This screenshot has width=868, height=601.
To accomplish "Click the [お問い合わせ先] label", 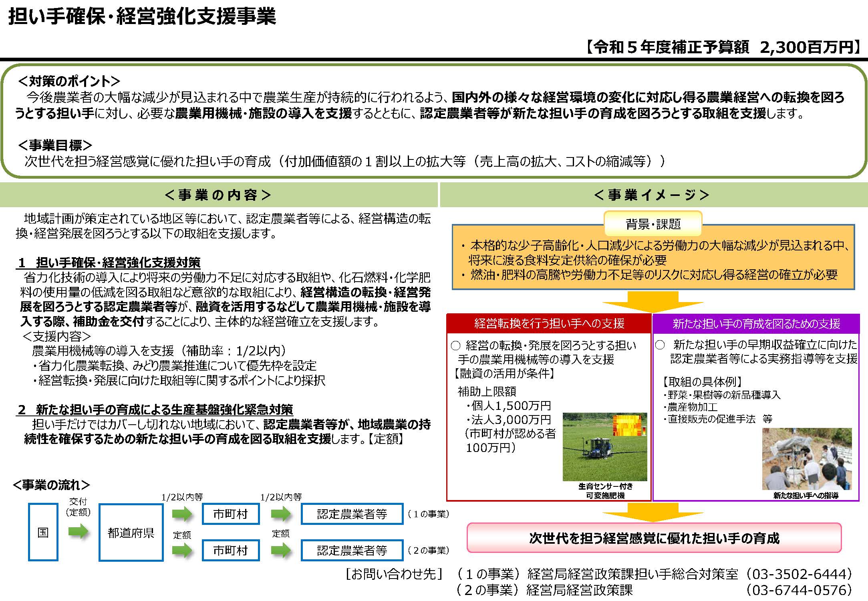I will (x=395, y=574).
